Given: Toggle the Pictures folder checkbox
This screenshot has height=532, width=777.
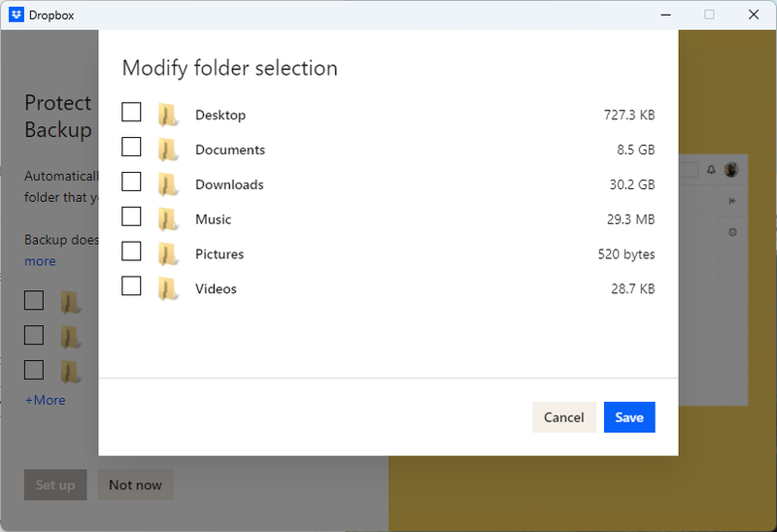Looking at the screenshot, I should (x=131, y=251).
